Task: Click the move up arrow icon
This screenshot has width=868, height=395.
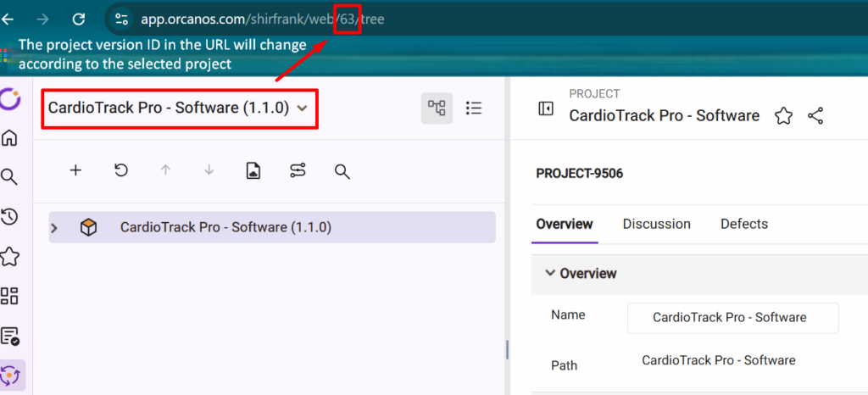Action: point(165,171)
